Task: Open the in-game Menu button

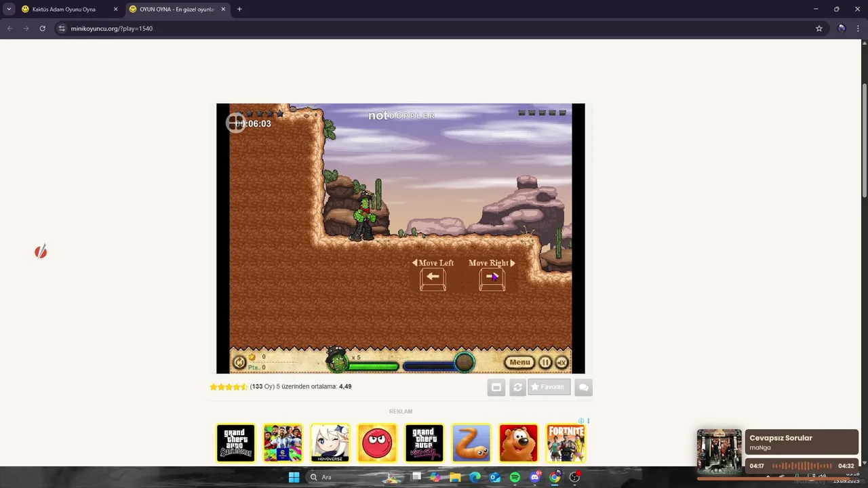Action: click(x=519, y=363)
